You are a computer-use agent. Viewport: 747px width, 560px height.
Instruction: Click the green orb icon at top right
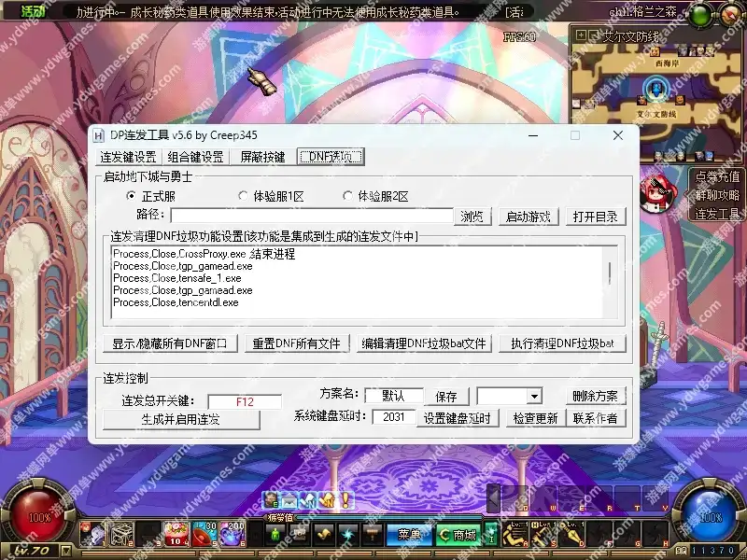(699, 16)
